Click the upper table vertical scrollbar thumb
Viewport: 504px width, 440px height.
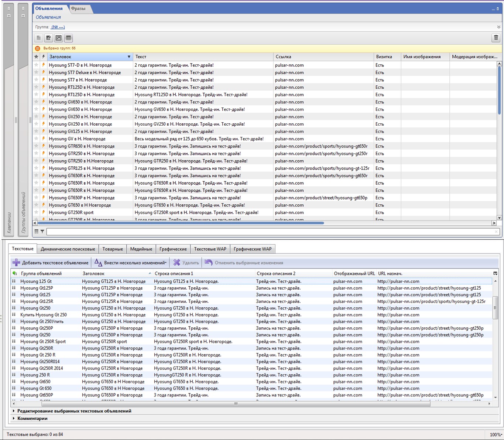pos(499,91)
